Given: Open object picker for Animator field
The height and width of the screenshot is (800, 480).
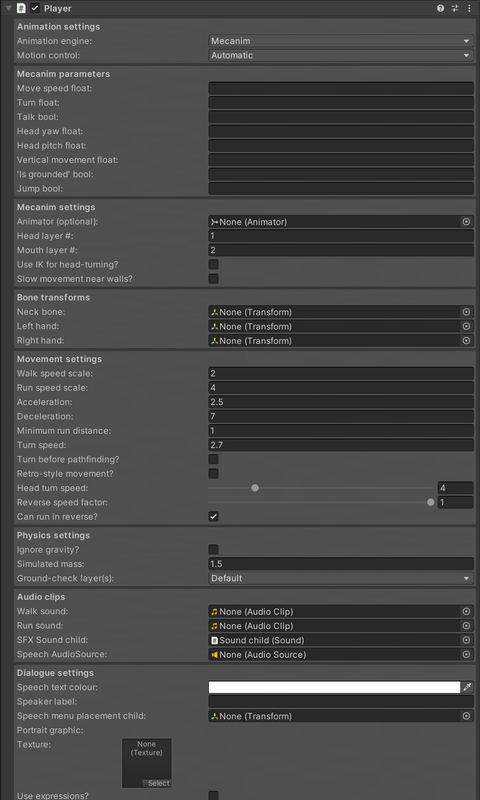Looking at the screenshot, I should tap(466, 222).
